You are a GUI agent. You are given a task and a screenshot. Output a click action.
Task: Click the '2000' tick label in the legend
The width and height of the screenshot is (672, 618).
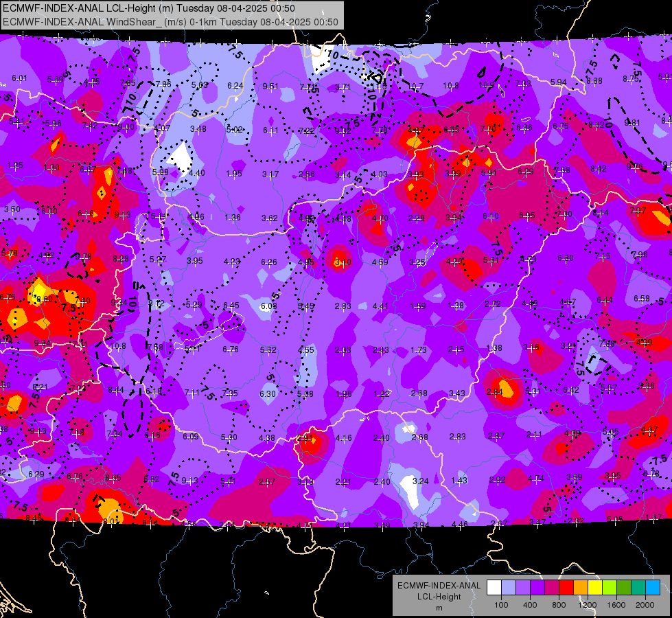(x=645, y=605)
